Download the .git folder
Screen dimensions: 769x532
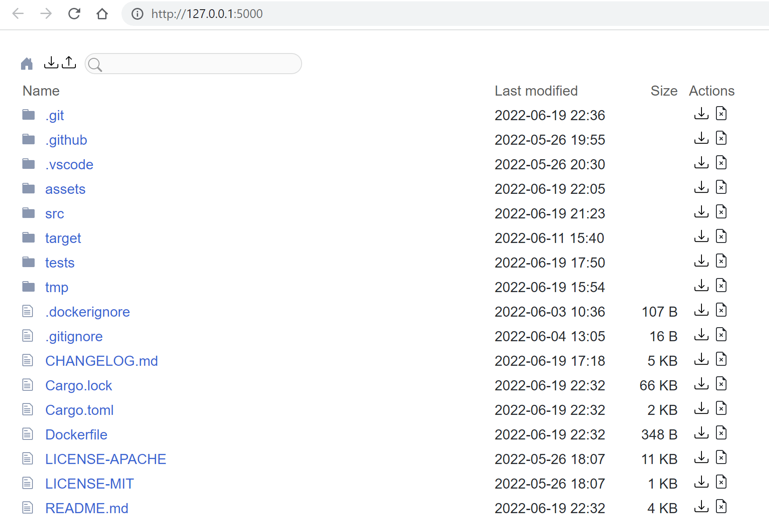tap(701, 114)
